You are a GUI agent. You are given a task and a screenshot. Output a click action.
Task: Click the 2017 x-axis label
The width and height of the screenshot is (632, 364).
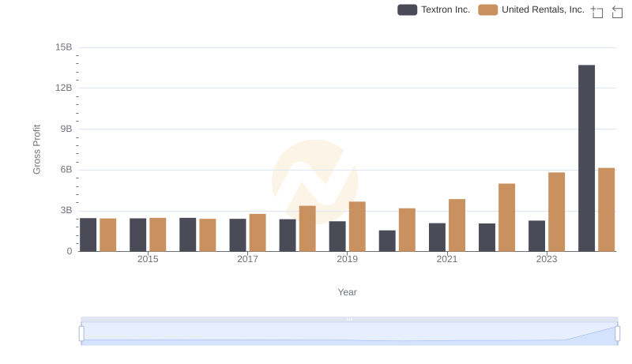[x=247, y=259]
